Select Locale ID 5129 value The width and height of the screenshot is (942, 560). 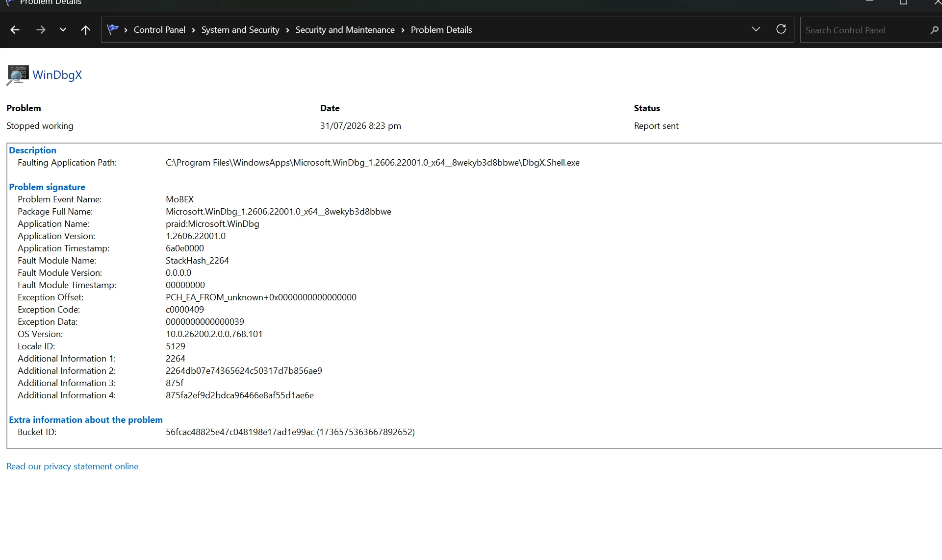tap(175, 346)
